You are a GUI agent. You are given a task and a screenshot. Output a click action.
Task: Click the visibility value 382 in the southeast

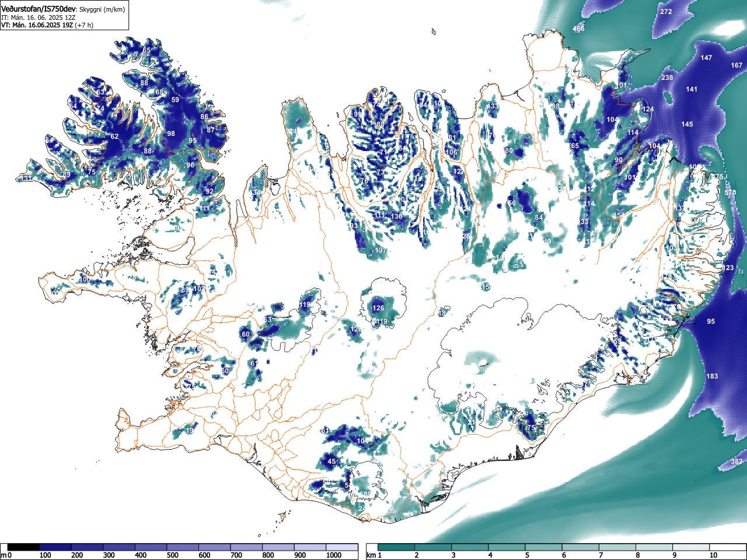pos(736,462)
